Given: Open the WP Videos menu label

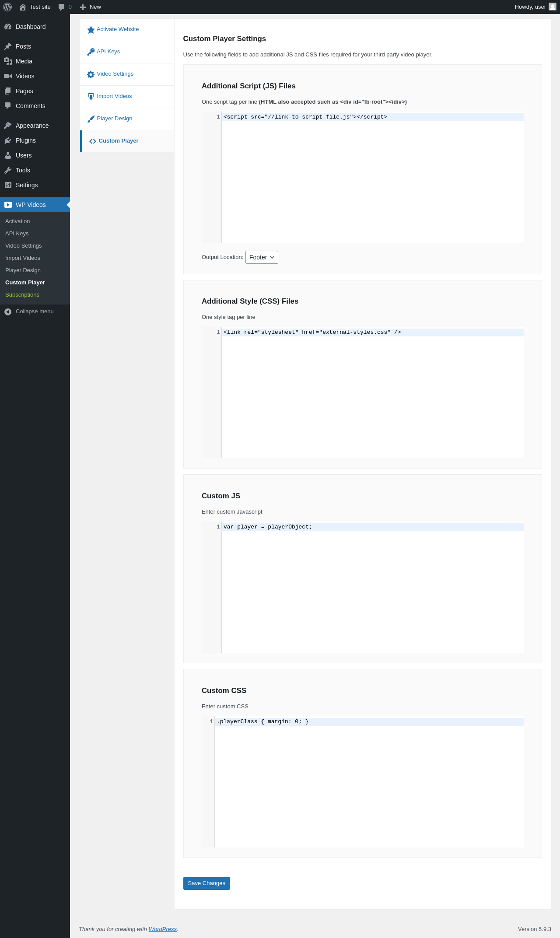Looking at the screenshot, I should [x=31, y=205].
